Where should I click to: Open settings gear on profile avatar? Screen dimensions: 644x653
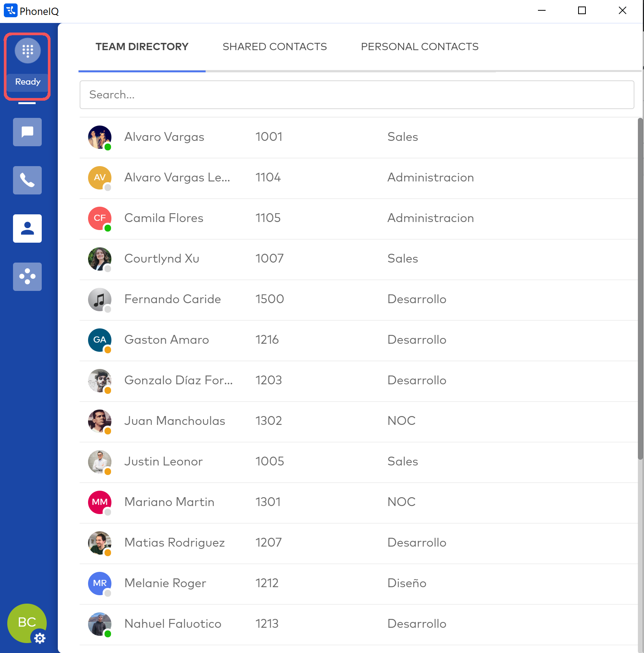click(x=40, y=638)
